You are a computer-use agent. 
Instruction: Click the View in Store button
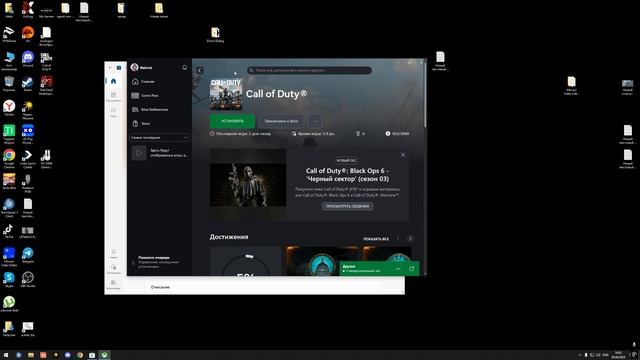[281, 121]
